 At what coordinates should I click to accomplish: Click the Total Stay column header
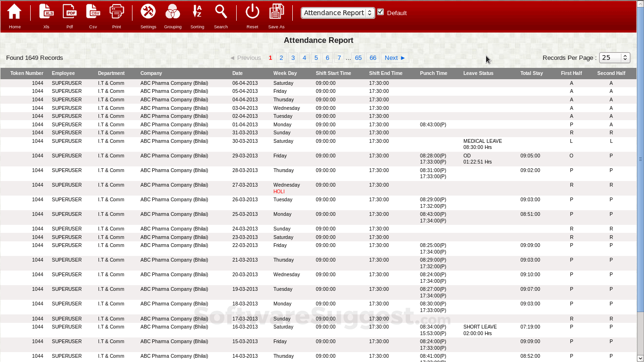532,73
